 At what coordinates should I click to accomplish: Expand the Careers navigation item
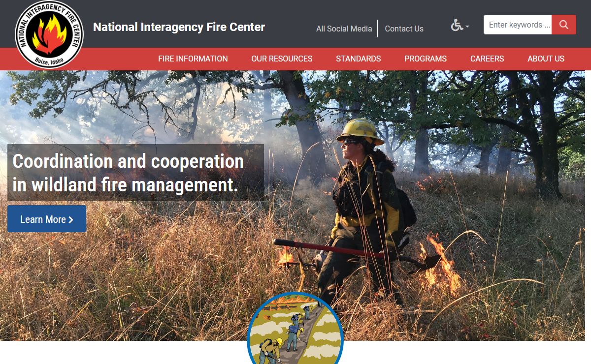coord(487,59)
